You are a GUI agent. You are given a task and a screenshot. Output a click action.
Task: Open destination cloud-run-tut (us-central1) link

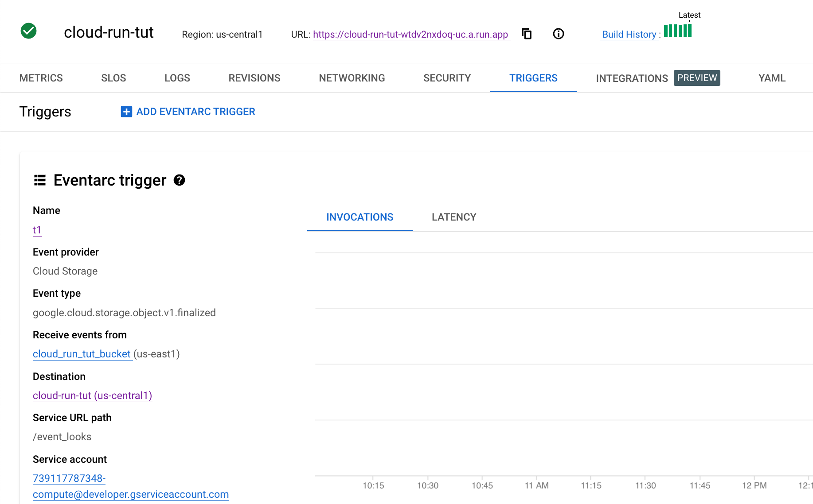(x=93, y=395)
